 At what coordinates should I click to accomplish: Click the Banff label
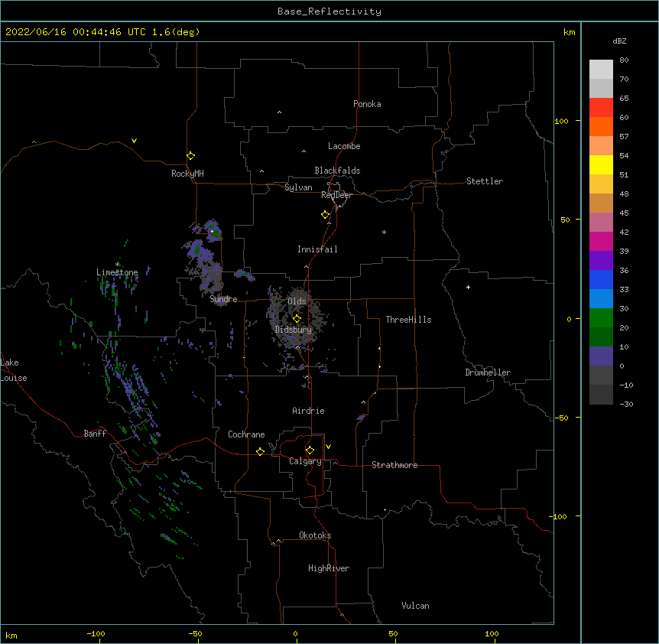pyautogui.click(x=95, y=434)
